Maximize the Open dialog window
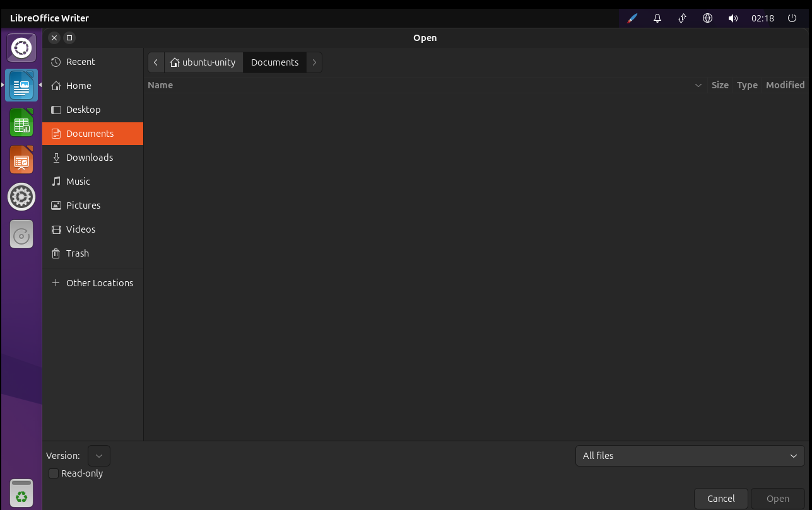812x510 pixels. click(69, 38)
